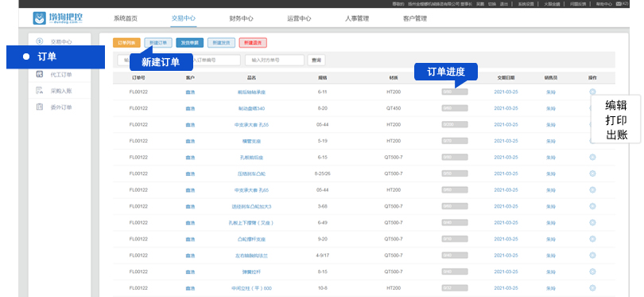Click the 交易中心 sidebar icon
The width and height of the screenshot is (644, 297).
pyautogui.click(x=40, y=41)
